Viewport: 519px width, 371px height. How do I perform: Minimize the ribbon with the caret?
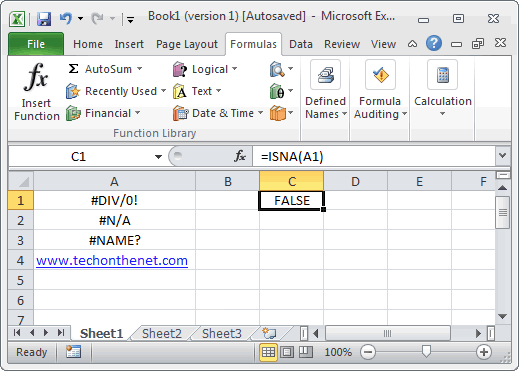click(x=412, y=44)
